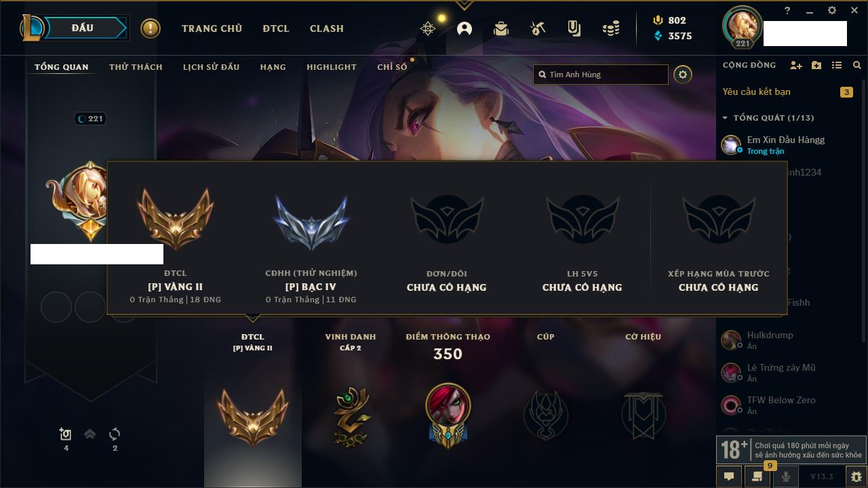868x488 pixels.
Task: Toggle the microphone button at bottom right
Action: click(x=785, y=476)
